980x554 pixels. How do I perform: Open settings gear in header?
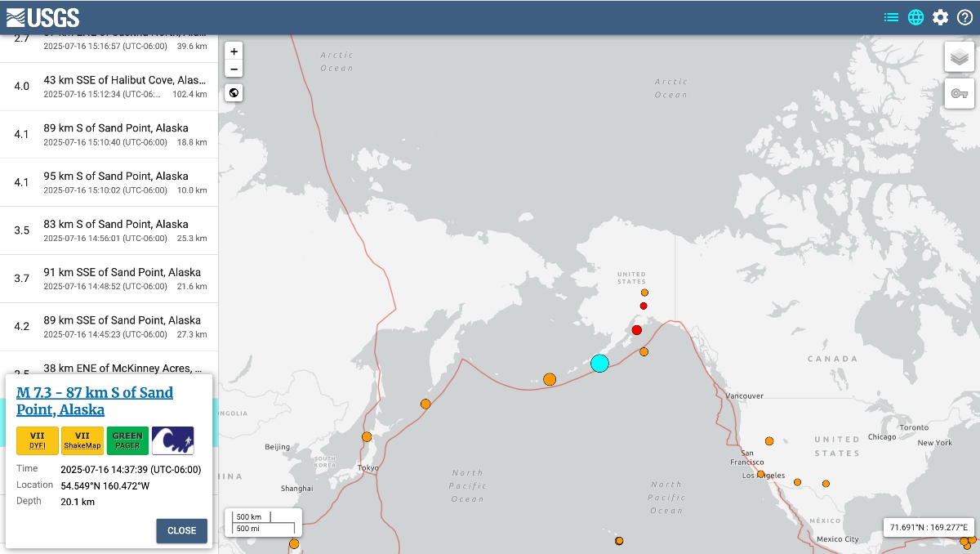[941, 17]
